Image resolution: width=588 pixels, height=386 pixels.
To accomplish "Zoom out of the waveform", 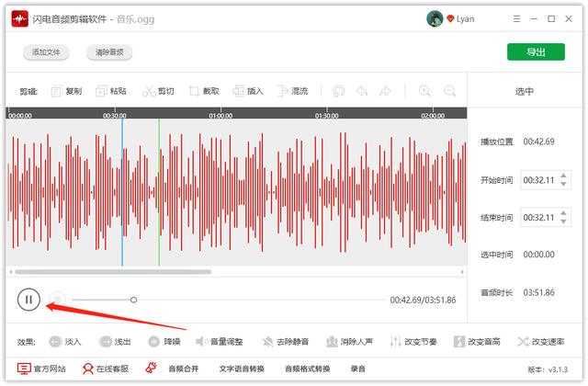I will click(x=449, y=91).
